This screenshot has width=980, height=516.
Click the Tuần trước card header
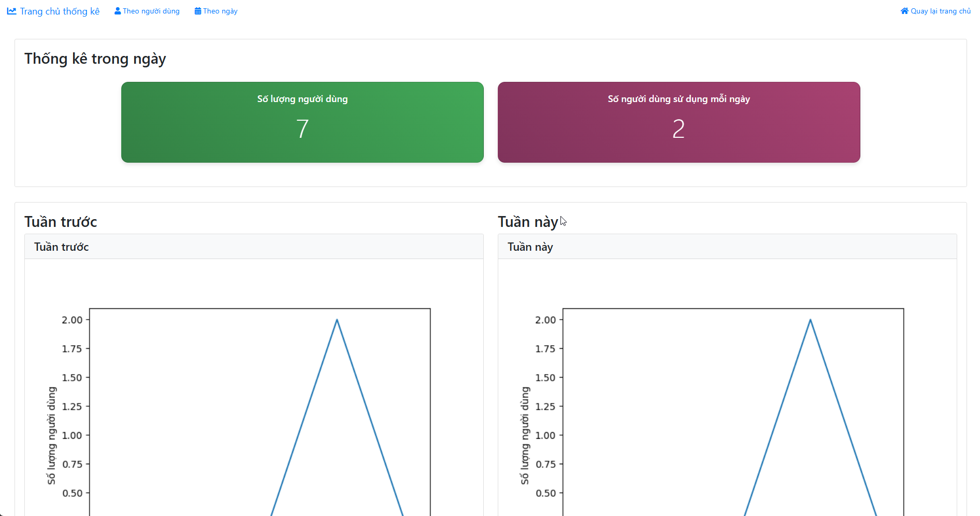(254, 247)
